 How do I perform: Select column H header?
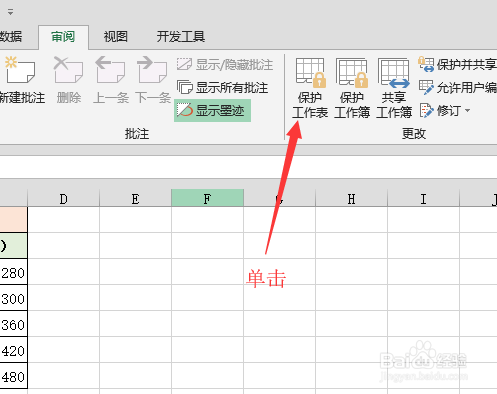(x=351, y=199)
